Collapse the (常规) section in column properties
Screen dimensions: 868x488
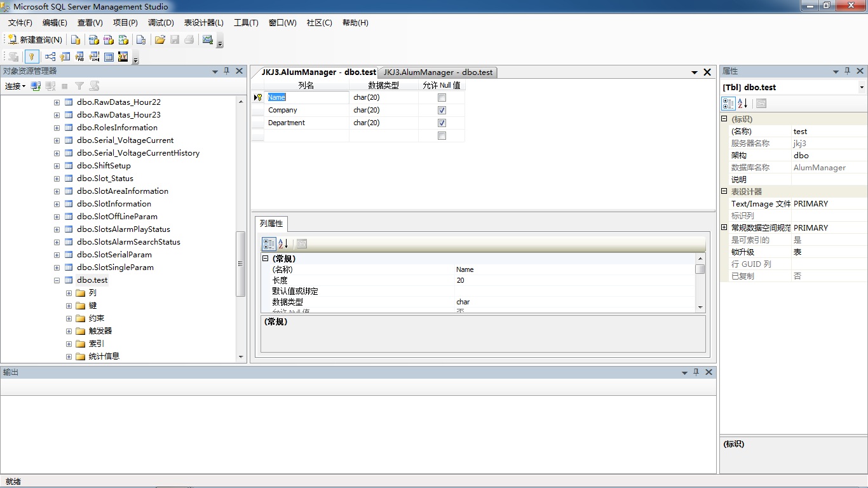[266, 259]
